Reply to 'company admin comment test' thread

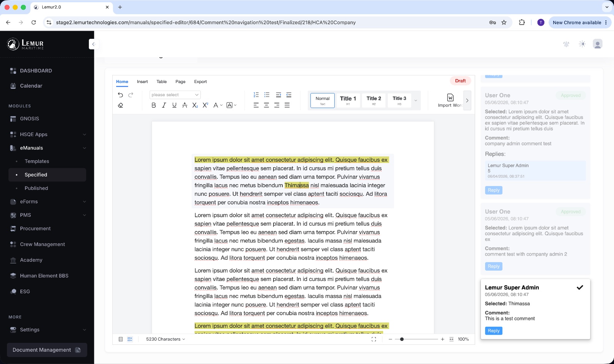tap(494, 190)
